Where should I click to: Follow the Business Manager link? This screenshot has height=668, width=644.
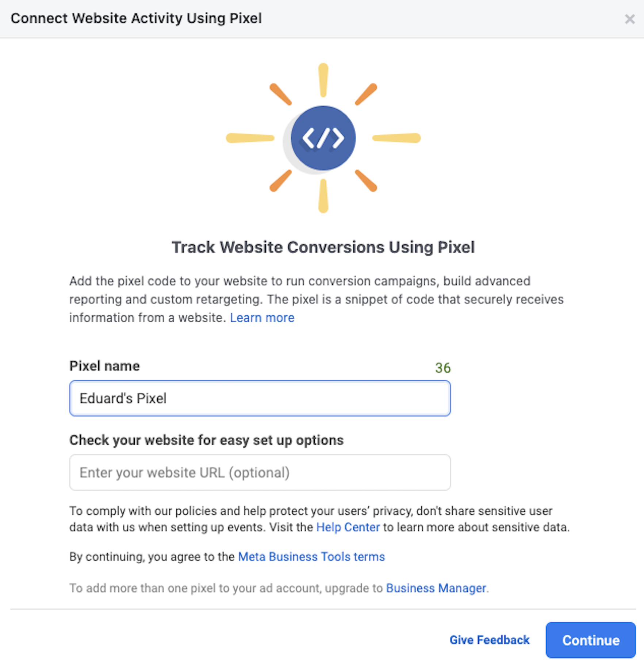[x=436, y=588]
